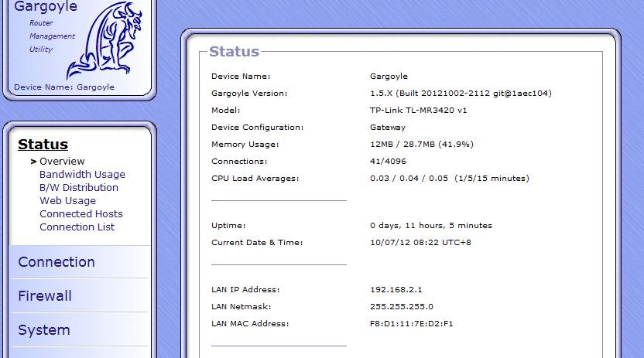Image resolution: width=644 pixels, height=358 pixels.
Task: Open the Status section heading
Action: tap(43, 145)
